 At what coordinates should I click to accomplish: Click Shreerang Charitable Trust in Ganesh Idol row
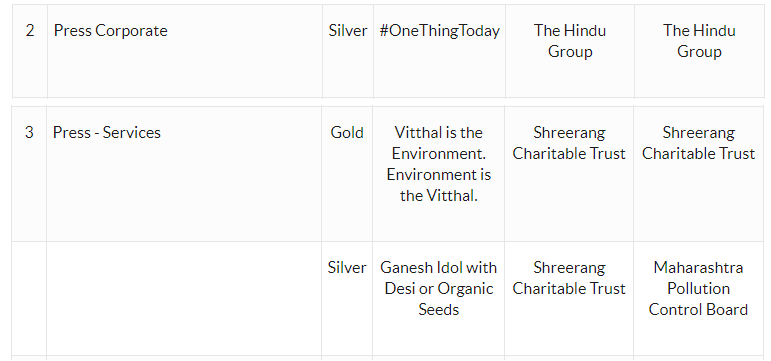[x=569, y=298]
